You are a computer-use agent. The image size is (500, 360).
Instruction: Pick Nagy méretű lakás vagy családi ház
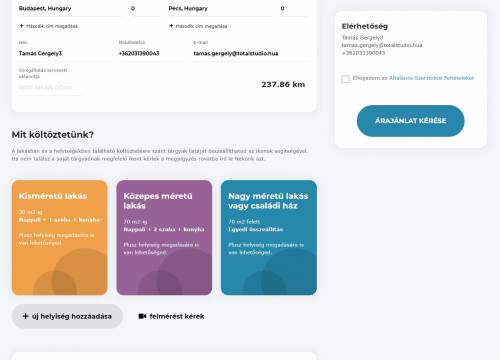pyautogui.click(x=269, y=238)
